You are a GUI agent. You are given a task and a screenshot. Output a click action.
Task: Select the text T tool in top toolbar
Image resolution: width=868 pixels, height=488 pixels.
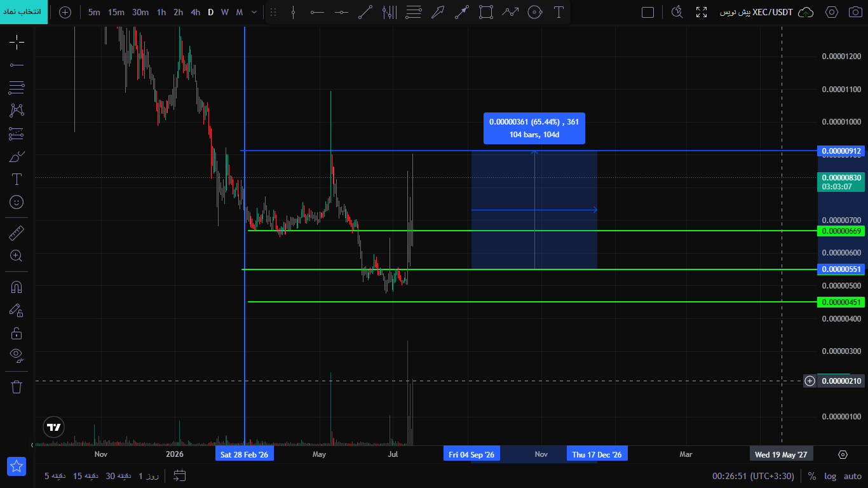tap(559, 12)
